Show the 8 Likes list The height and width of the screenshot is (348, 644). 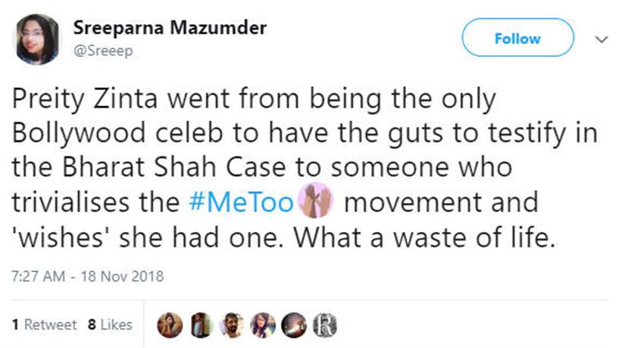click(111, 324)
